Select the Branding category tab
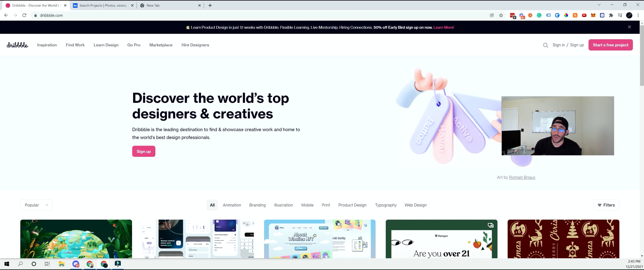This screenshot has height=270, width=644. click(x=257, y=205)
